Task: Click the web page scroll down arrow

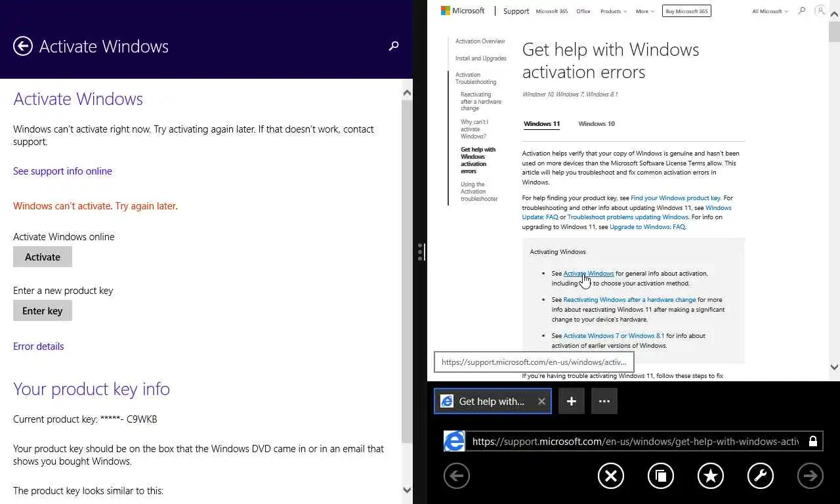Action: click(x=834, y=367)
